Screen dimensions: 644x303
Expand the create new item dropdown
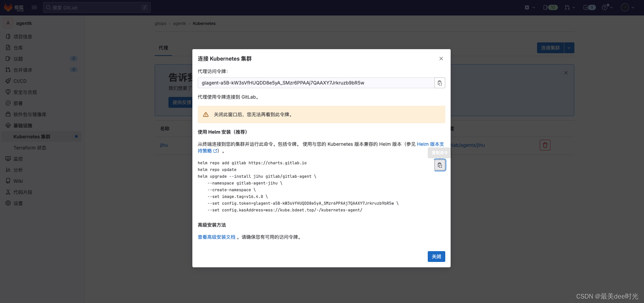point(529,7)
